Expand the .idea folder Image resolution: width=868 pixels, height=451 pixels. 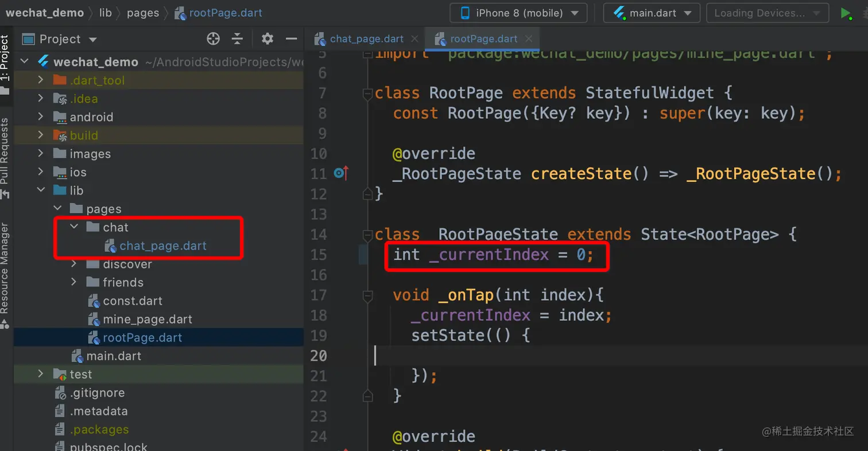(41, 99)
